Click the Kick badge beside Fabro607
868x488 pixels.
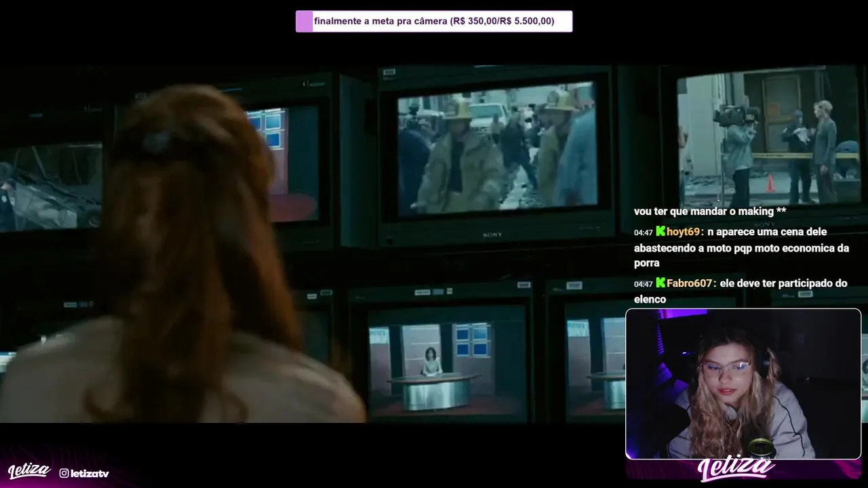tap(660, 283)
